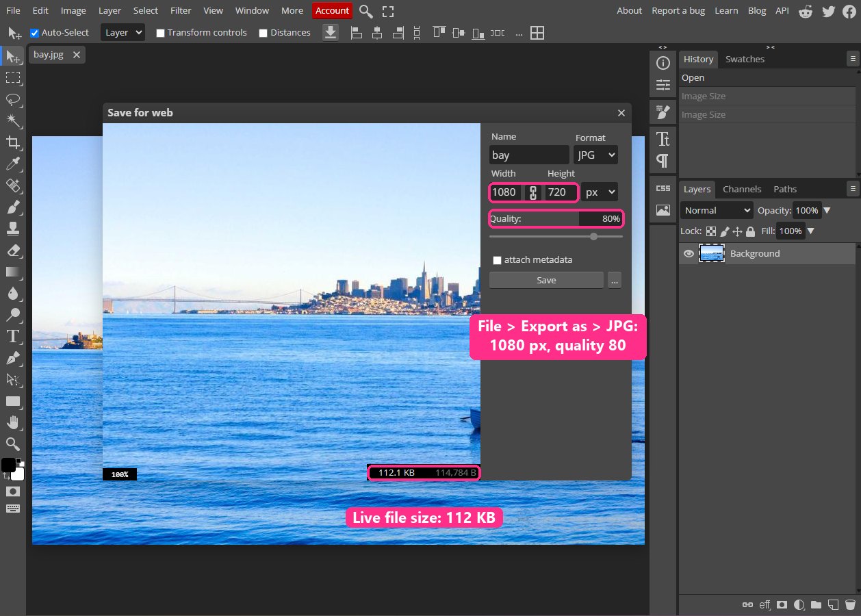Open the Normal blend mode dropdown
861x616 pixels.
pyautogui.click(x=717, y=211)
